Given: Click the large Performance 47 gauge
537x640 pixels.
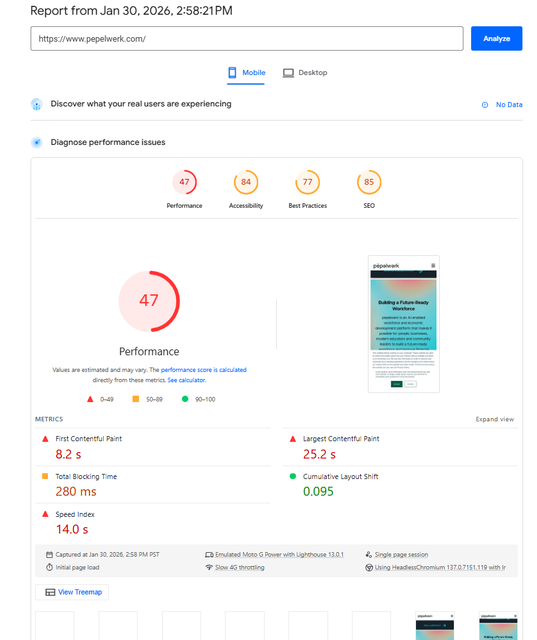Looking at the screenshot, I should tap(149, 301).
